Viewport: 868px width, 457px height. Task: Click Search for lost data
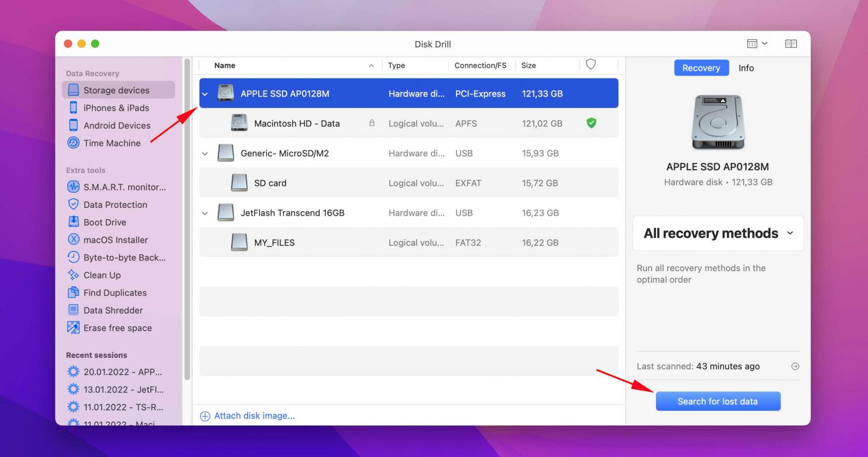pos(718,401)
